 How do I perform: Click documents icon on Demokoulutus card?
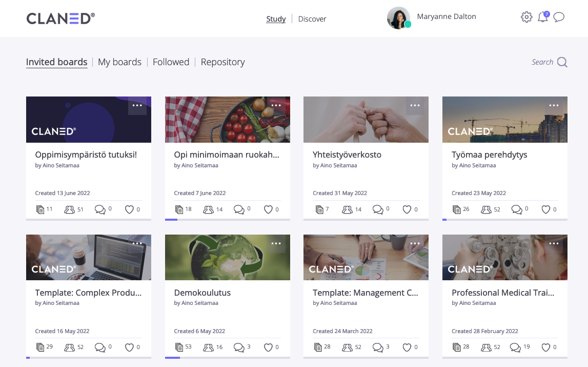click(x=179, y=347)
